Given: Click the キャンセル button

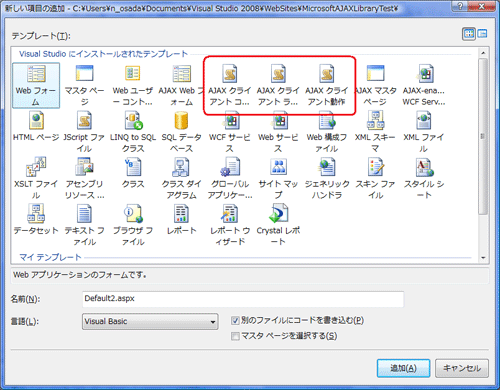Looking at the screenshot, I should point(462,368).
